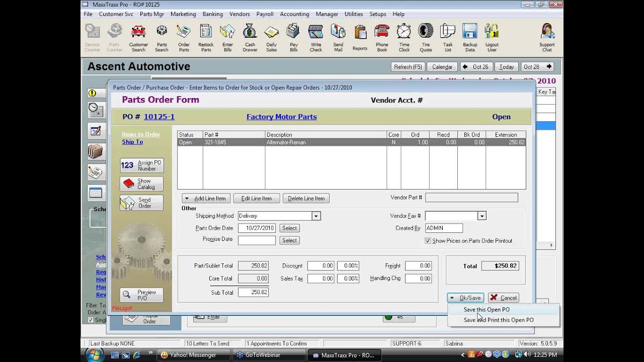Screen dimensions: 644x362
Task: Open Preview P/O
Action: pyautogui.click(x=141, y=295)
